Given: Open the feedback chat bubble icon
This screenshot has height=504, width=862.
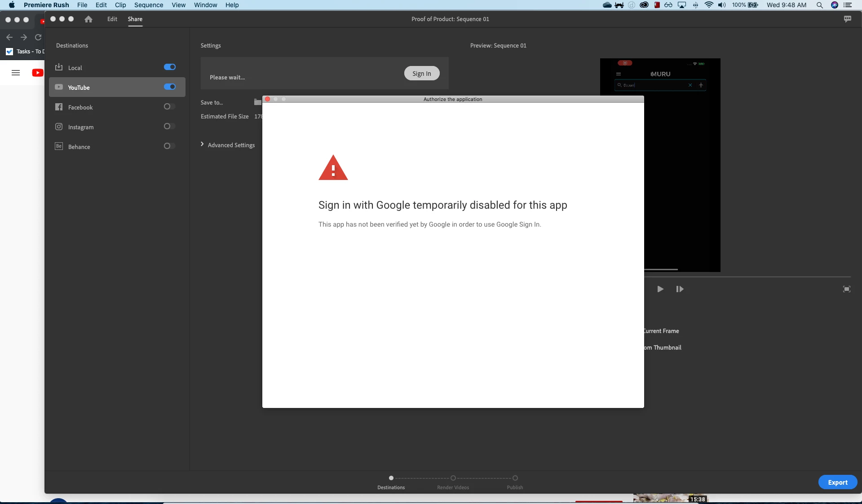Looking at the screenshot, I should click(847, 19).
